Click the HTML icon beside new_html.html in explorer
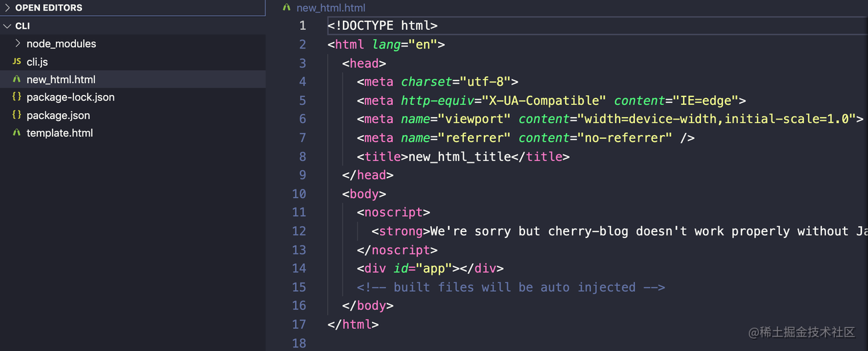This screenshot has width=868, height=351. (17, 79)
